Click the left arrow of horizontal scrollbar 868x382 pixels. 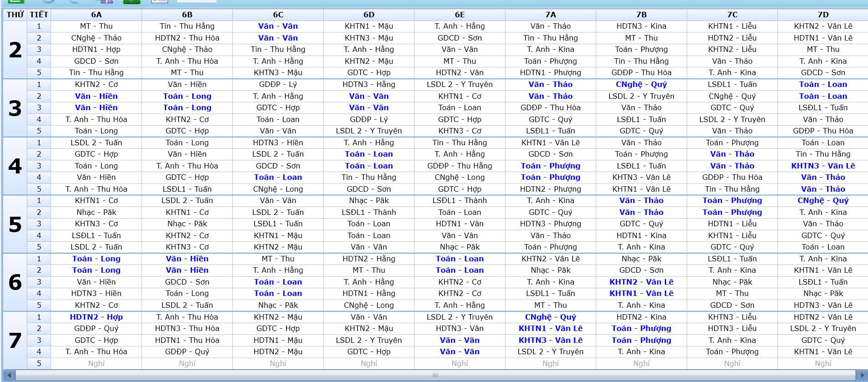[x=9, y=376]
